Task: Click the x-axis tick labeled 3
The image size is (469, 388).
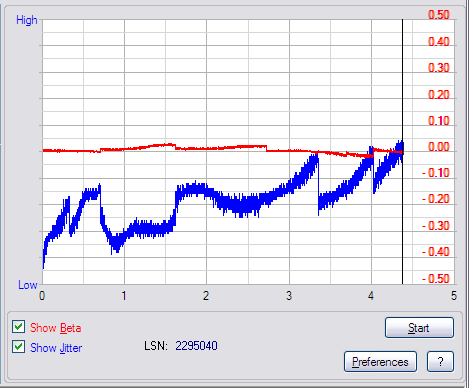Action: tap(289, 296)
